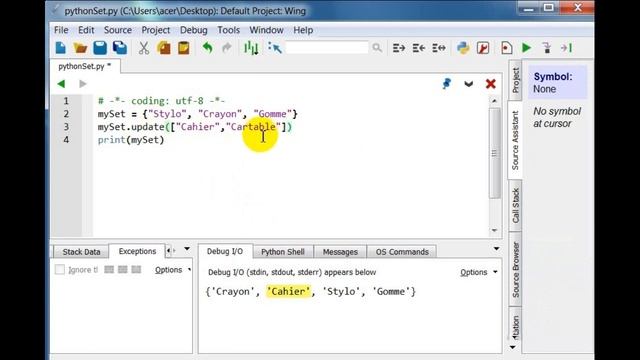
Task: Open the Tools menu
Action: [x=228, y=30]
